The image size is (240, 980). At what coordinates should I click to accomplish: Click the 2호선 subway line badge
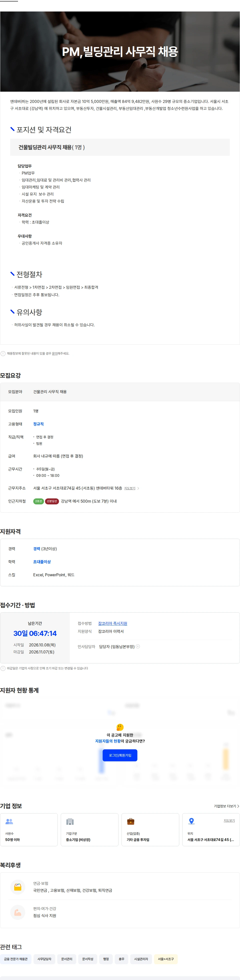(x=38, y=501)
